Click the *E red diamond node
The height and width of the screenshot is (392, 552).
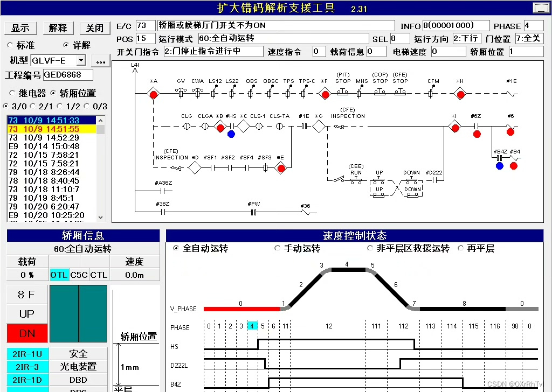pyautogui.click(x=280, y=168)
